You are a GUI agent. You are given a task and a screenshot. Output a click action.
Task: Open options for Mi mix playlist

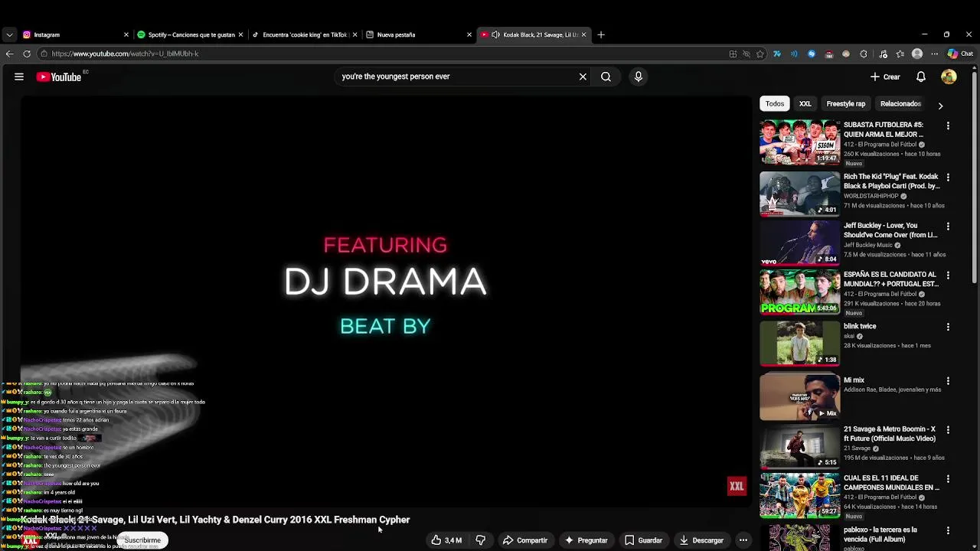coord(948,380)
